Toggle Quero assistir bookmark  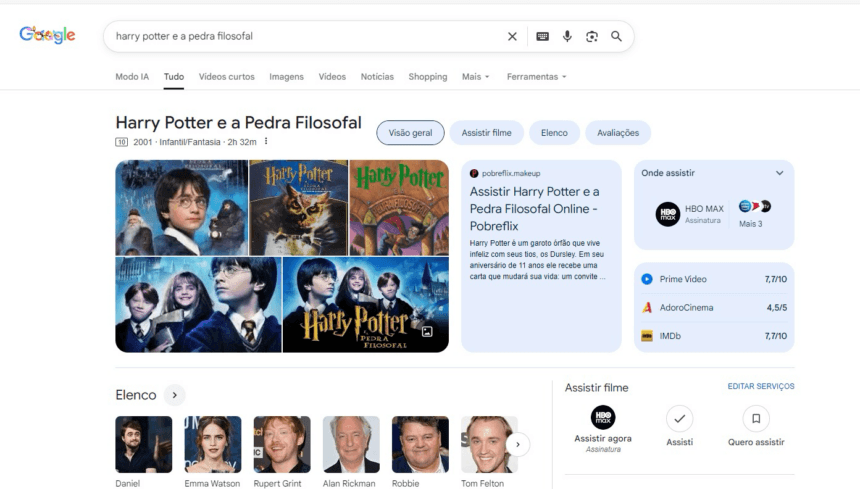[x=756, y=418]
